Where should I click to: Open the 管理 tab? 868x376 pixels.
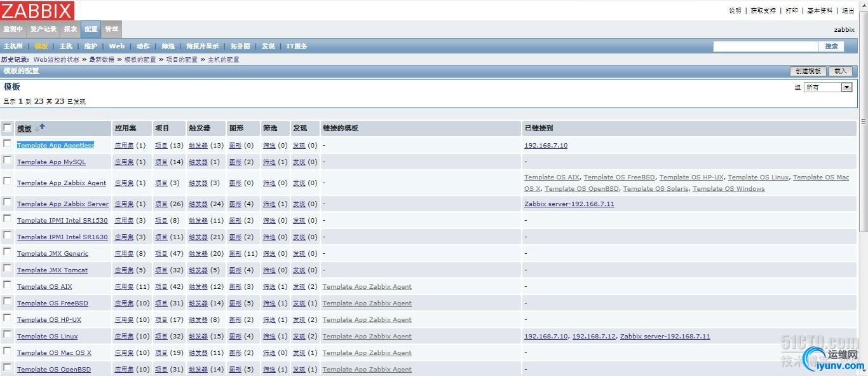tap(111, 29)
